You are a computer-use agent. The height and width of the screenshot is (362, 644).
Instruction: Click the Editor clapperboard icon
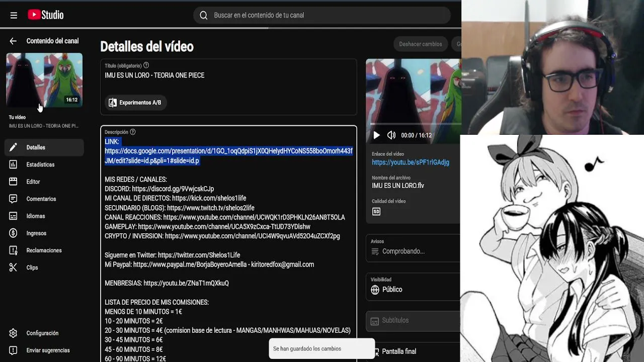(x=14, y=182)
